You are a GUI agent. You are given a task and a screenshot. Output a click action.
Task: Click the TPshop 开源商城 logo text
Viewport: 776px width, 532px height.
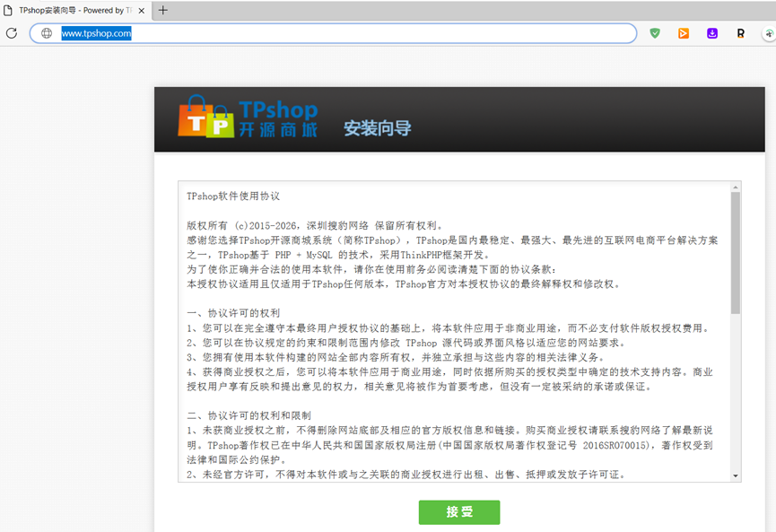click(x=278, y=118)
